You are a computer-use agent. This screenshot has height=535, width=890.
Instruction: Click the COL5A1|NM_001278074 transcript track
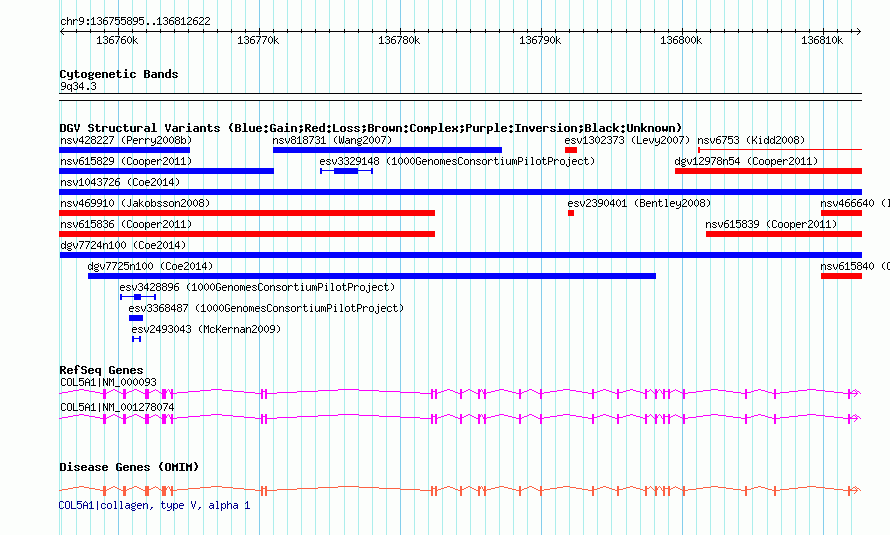point(460,419)
